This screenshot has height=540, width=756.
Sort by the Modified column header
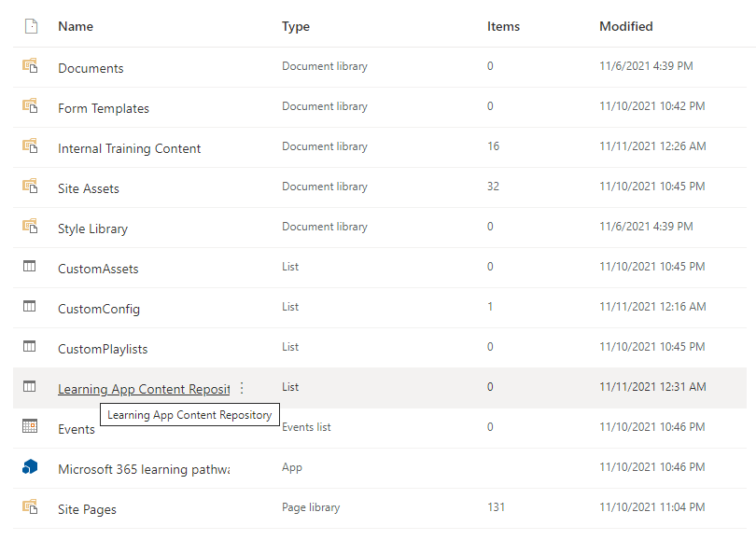(x=626, y=26)
